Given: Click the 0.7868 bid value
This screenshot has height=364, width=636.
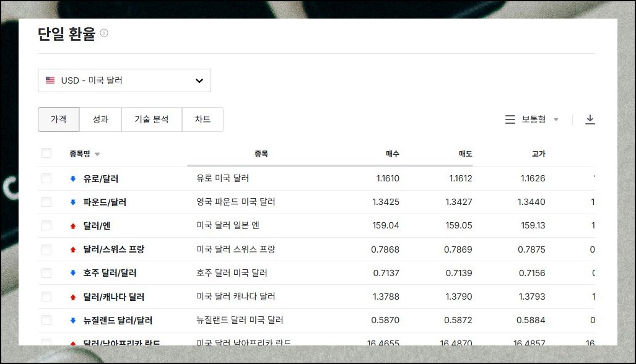Looking at the screenshot, I should [x=385, y=249].
